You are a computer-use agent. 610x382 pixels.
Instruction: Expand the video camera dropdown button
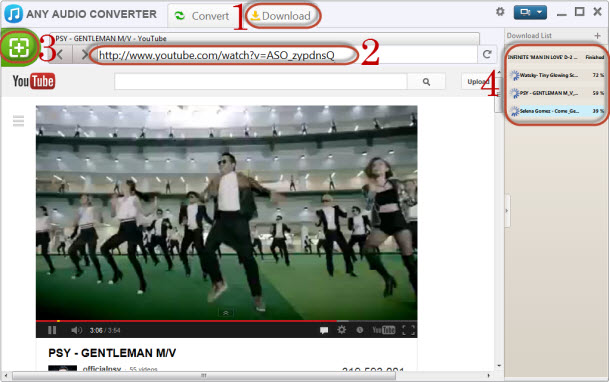click(x=530, y=12)
